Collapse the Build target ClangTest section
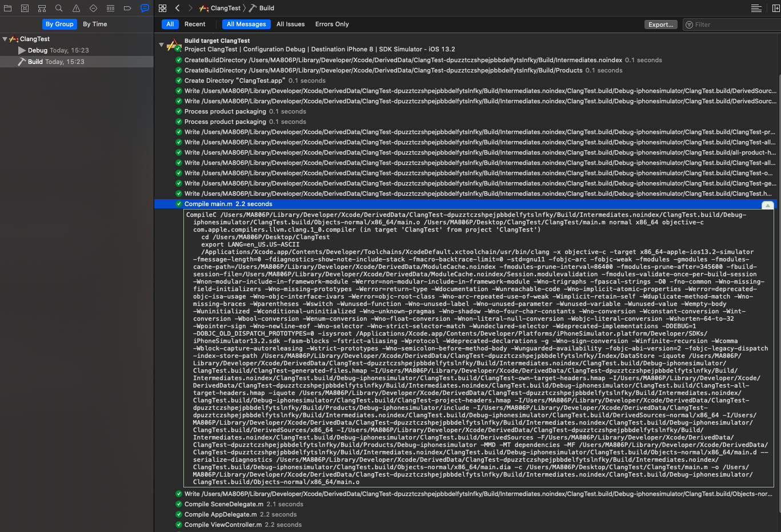Viewport: 781px width, 532px height. [x=161, y=44]
